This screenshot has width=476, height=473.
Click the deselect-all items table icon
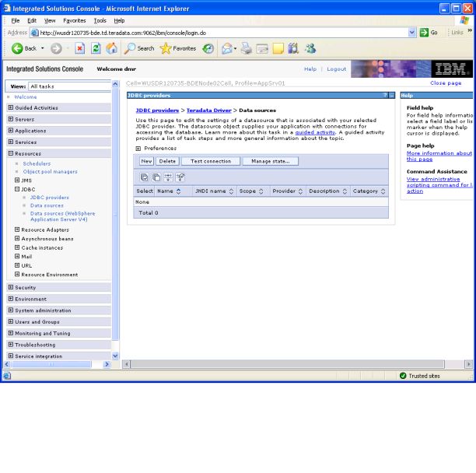point(156,177)
